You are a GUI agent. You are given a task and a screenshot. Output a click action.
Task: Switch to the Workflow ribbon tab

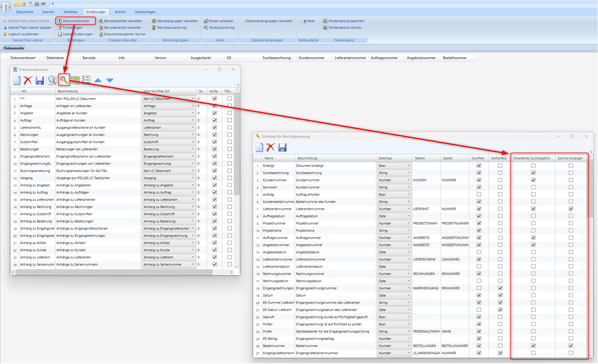[70, 12]
